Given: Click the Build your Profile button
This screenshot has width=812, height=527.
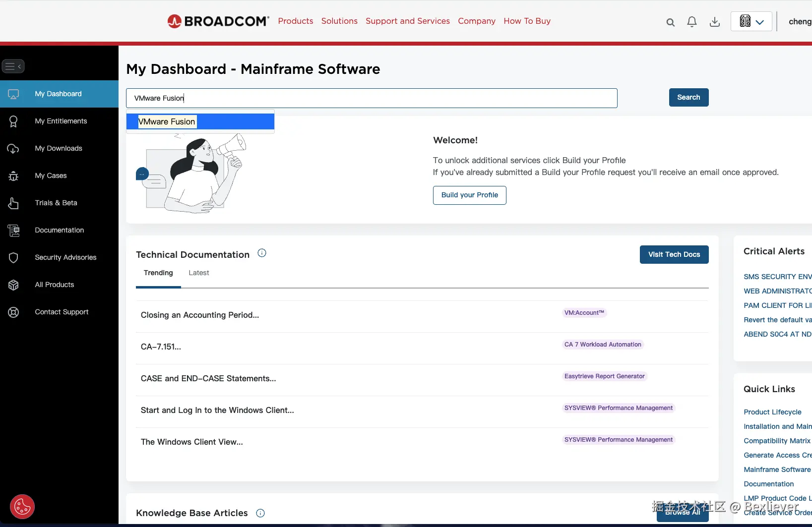Looking at the screenshot, I should 470,195.
